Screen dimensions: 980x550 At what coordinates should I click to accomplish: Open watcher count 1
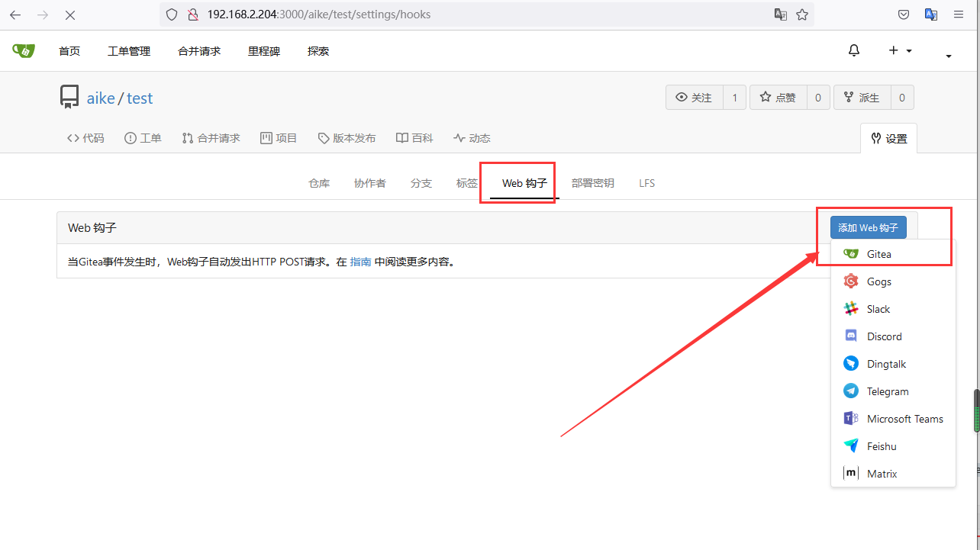tap(734, 98)
